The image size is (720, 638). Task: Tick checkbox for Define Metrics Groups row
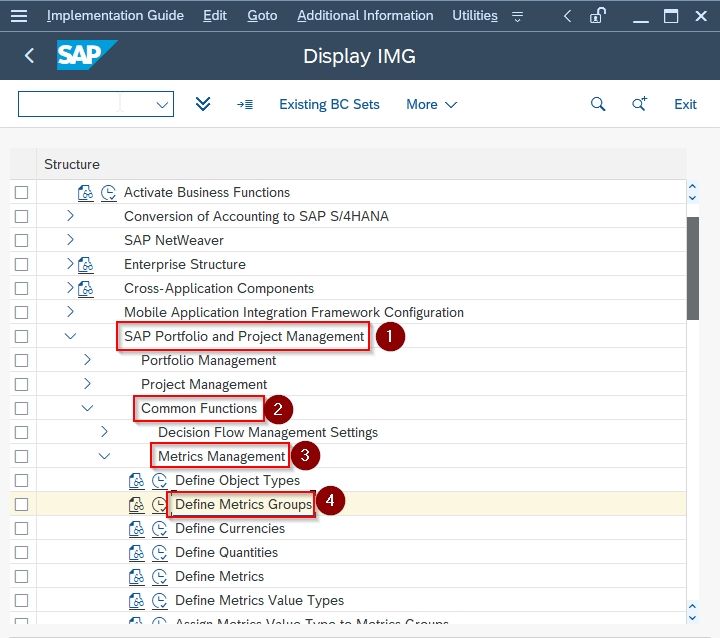coord(21,504)
